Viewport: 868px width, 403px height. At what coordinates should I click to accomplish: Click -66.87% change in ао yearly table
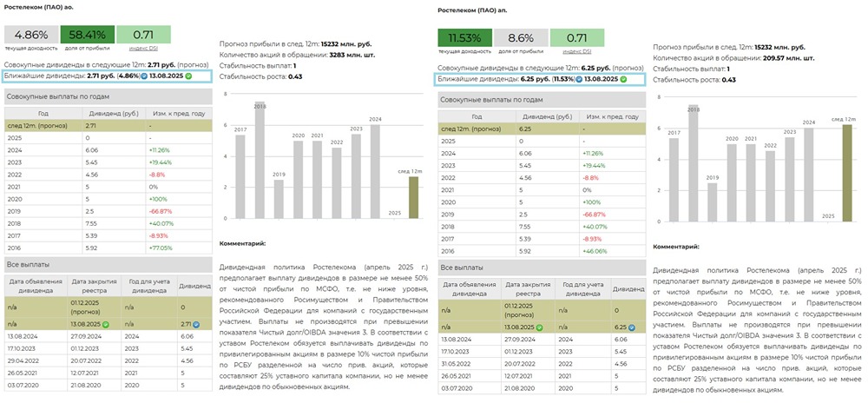click(161, 211)
